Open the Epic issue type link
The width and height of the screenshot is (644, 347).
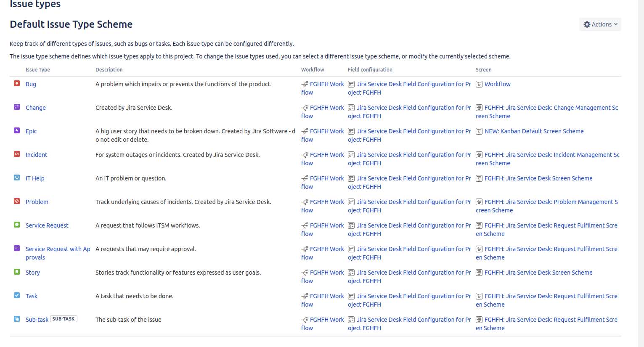click(x=31, y=131)
